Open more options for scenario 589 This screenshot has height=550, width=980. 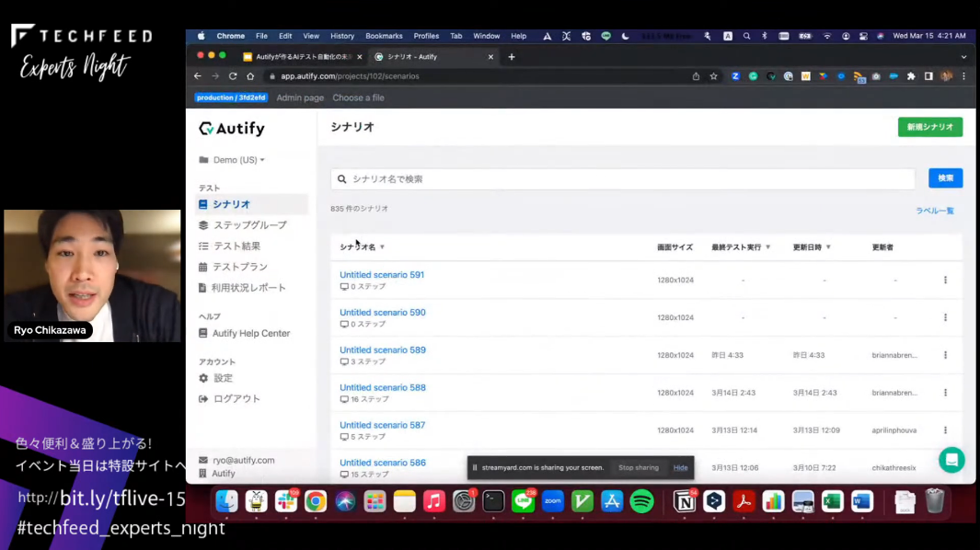945,355
